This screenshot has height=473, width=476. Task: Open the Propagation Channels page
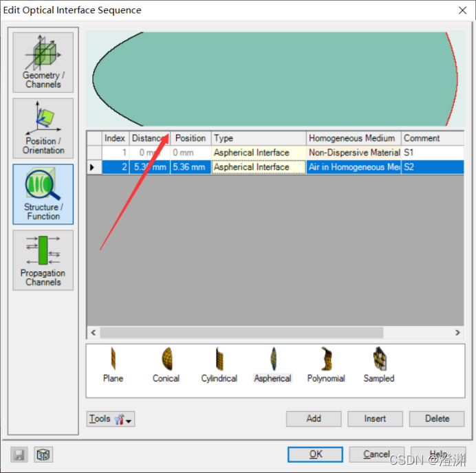(43, 261)
